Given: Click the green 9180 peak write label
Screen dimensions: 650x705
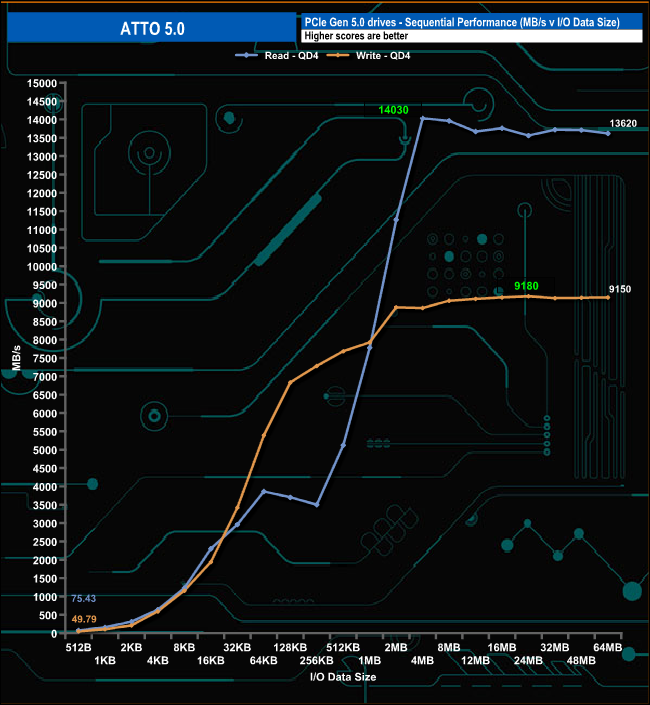Looking at the screenshot, I should 526,286.
